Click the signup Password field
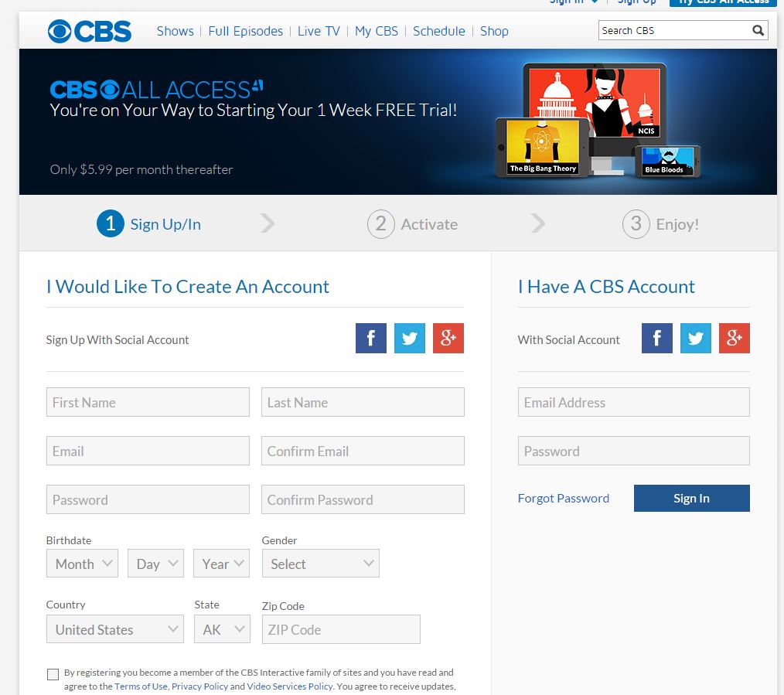 click(148, 499)
